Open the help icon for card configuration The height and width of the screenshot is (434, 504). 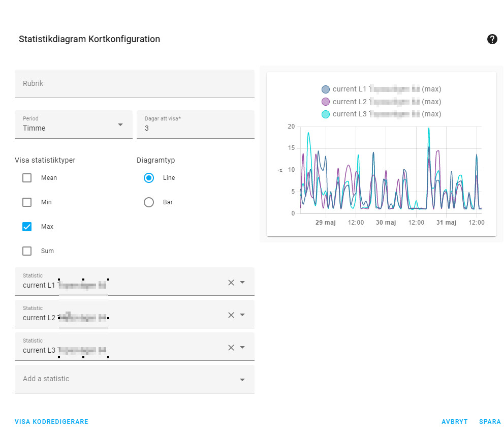click(492, 39)
